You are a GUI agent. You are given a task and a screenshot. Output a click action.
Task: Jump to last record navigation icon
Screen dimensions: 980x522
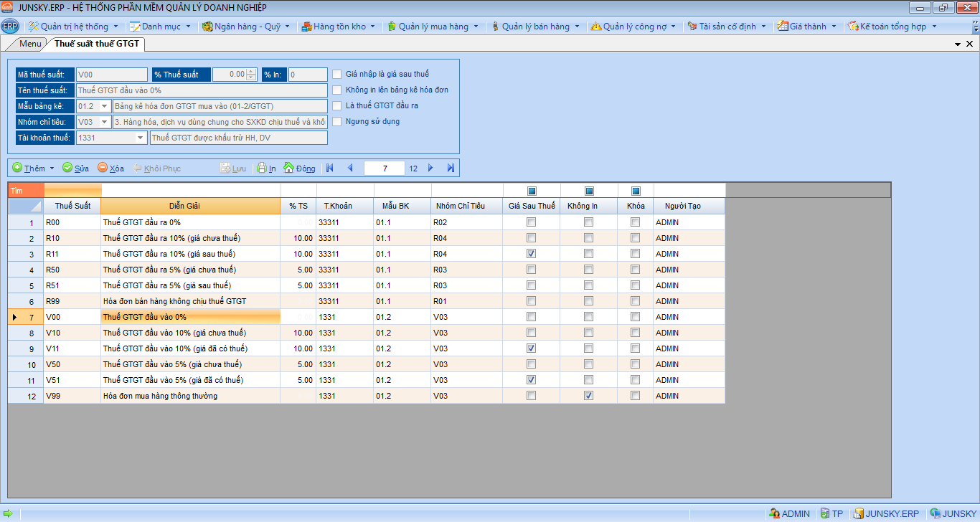[451, 168]
